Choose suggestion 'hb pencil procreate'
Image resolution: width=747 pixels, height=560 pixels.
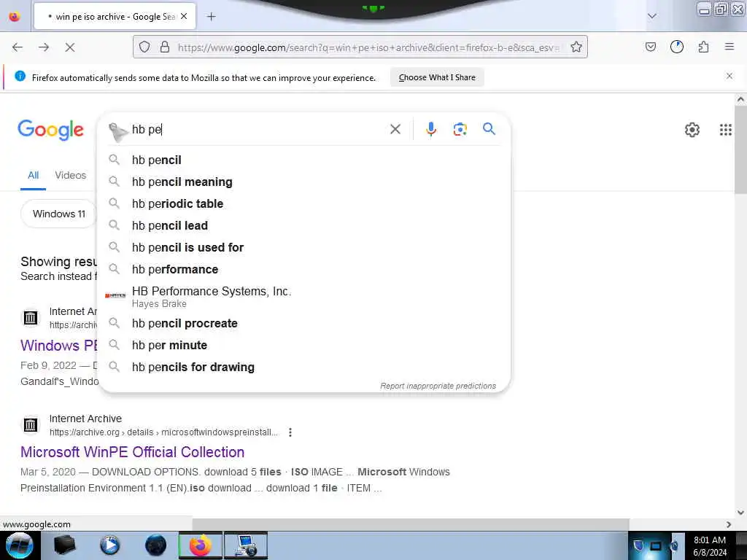point(304,323)
